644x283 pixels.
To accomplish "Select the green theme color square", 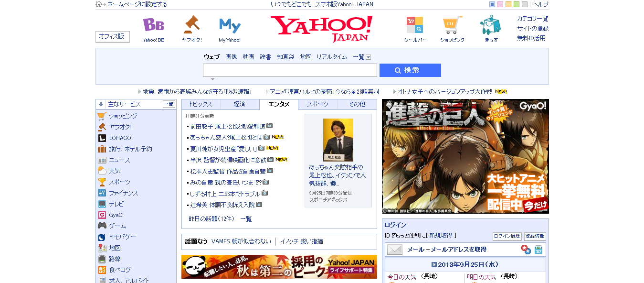I will coord(517,4).
